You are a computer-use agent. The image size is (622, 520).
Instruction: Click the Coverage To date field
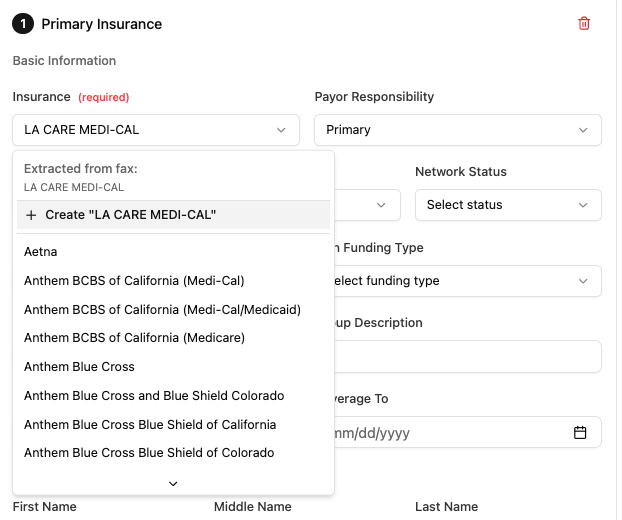pos(468,432)
